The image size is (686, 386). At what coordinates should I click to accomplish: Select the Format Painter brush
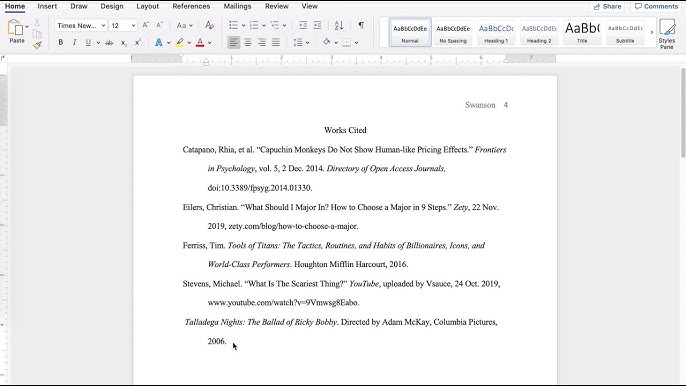point(37,45)
